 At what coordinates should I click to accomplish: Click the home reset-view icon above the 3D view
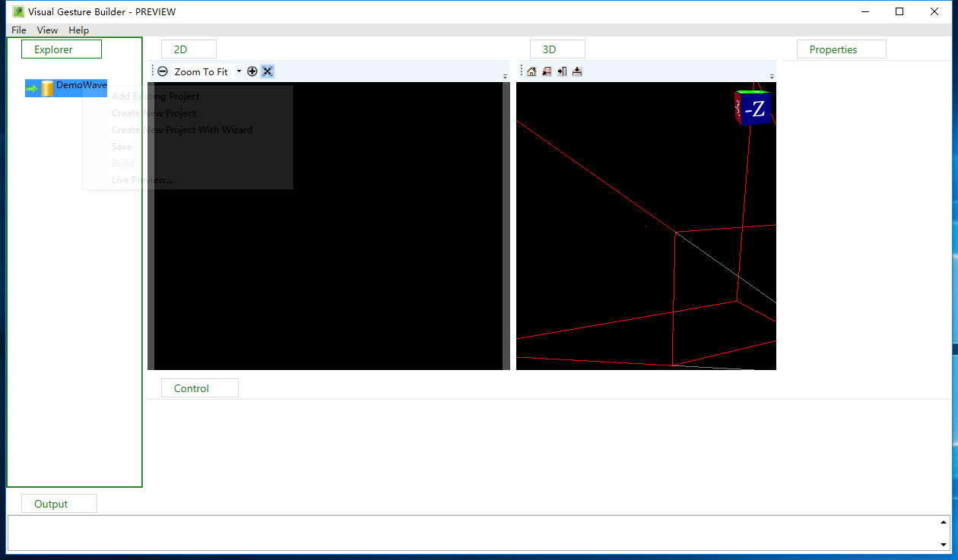click(531, 71)
